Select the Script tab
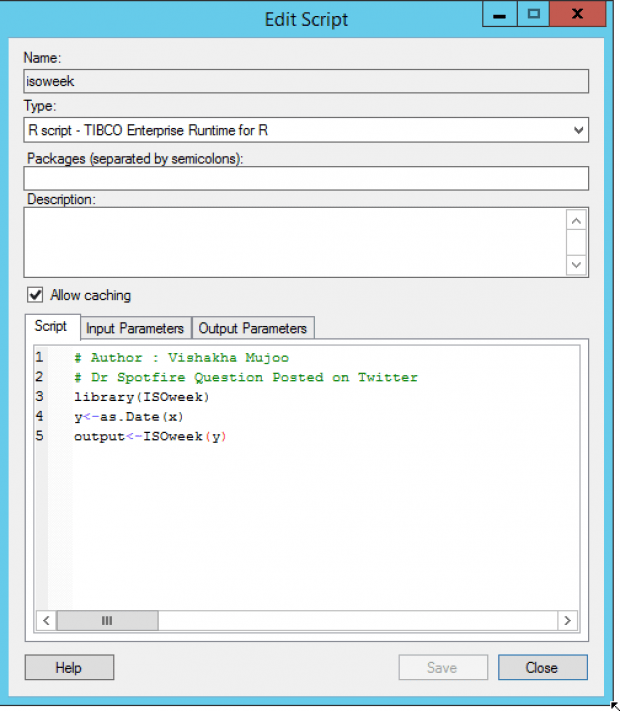Image resolution: width=620 pixels, height=711 pixels. coord(51,326)
